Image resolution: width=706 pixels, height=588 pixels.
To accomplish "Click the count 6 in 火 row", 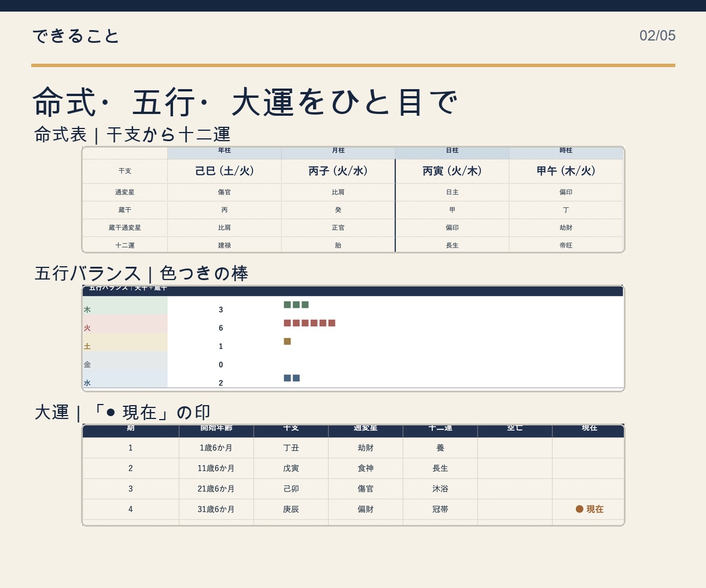I will 221,328.
